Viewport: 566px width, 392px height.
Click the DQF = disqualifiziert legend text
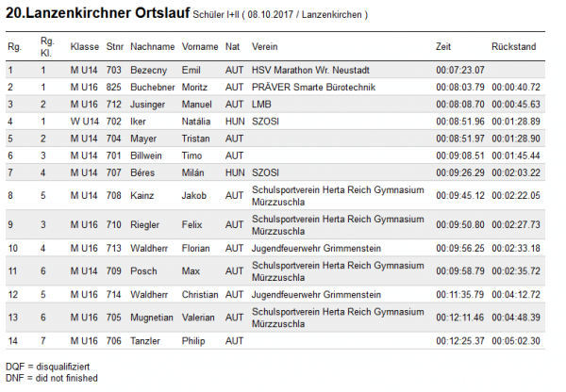48,367
